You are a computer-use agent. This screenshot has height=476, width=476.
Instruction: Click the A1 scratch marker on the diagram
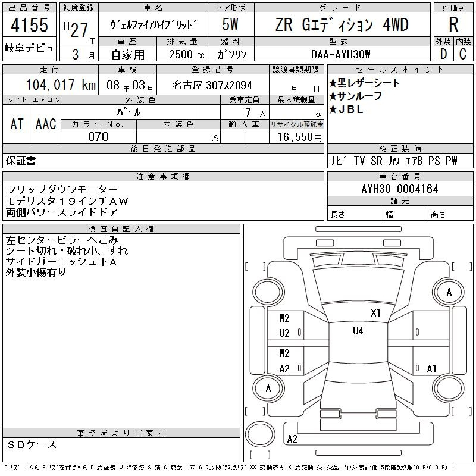(x=432, y=368)
